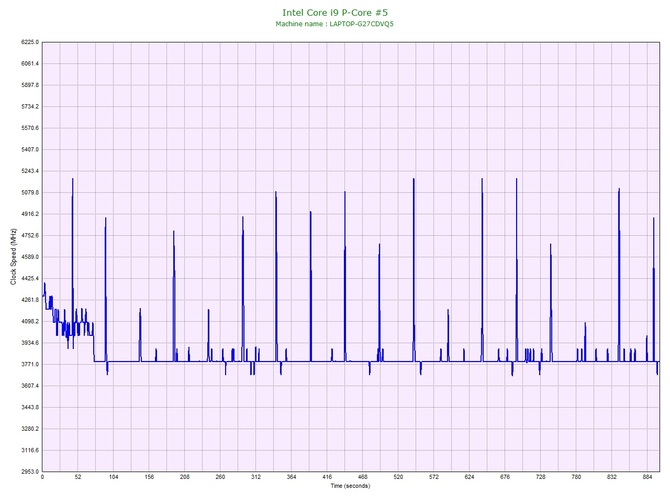This screenshot has height=503, width=670.
Task: Click the 780 tick on time axis
Action: 576,477
